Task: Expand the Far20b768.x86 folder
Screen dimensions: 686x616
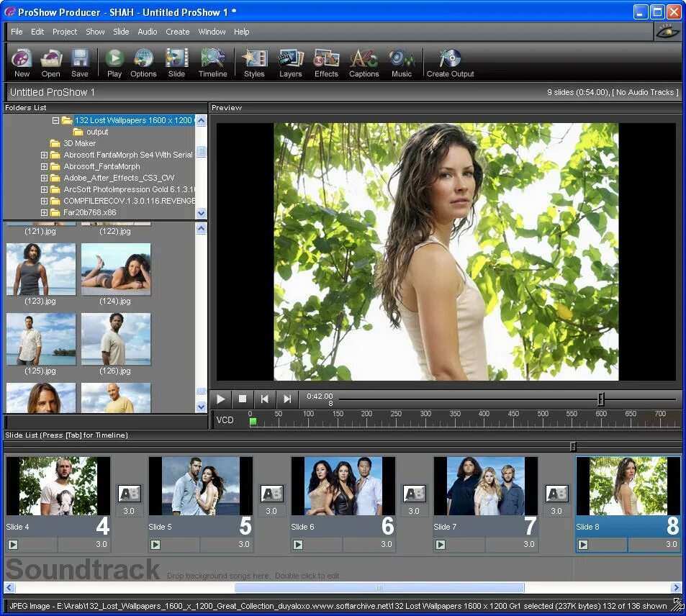Action: (x=44, y=212)
